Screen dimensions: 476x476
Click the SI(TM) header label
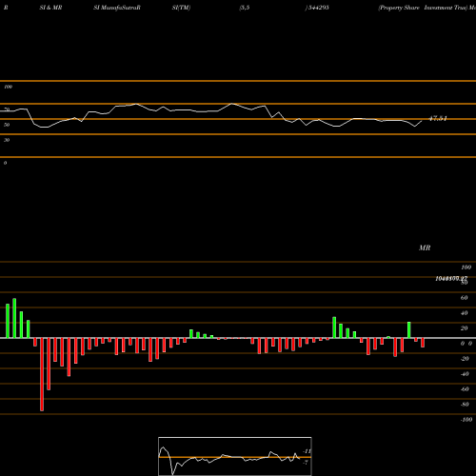point(181,8)
